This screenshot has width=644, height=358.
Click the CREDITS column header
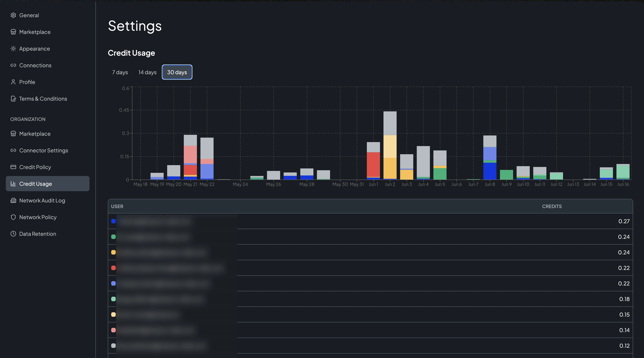[x=552, y=206]
